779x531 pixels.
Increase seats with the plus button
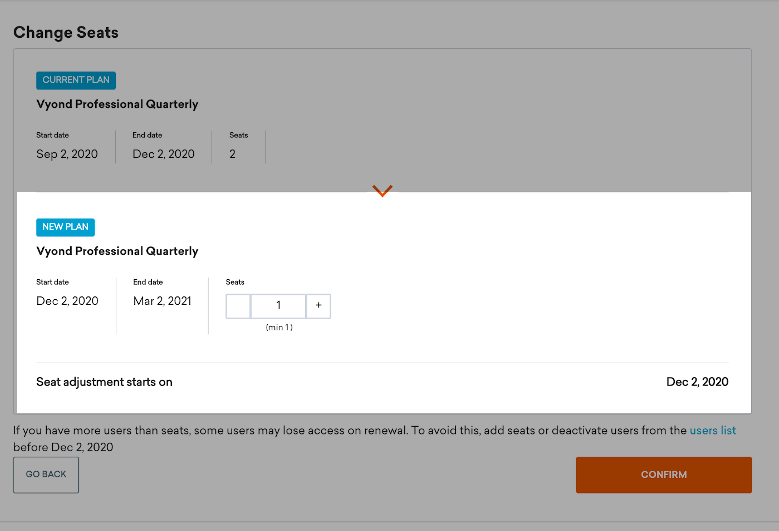tap(318, 306)
